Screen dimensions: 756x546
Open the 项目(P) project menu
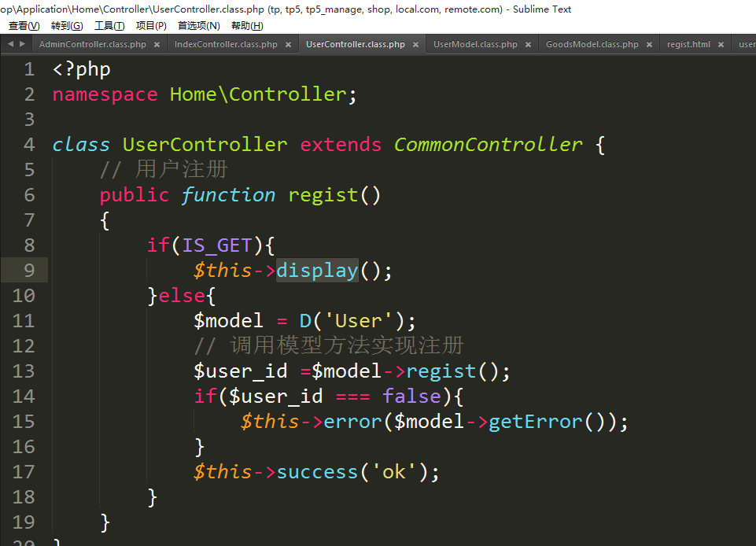[151, 26]
